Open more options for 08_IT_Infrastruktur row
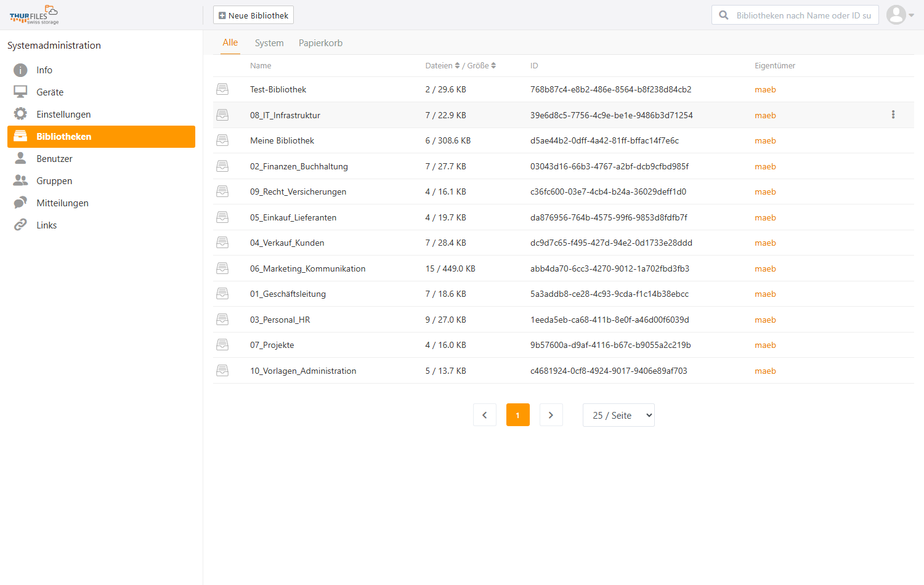 (893, 115)
